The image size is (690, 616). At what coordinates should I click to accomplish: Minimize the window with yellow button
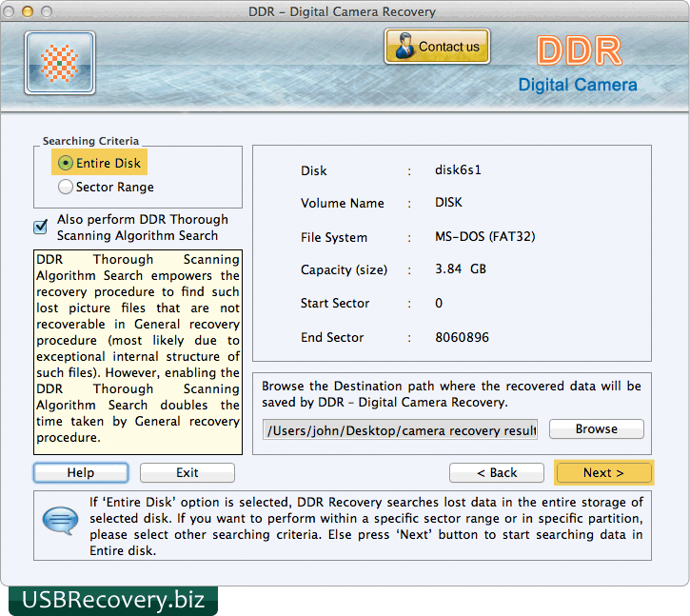[x=28, y=11]
